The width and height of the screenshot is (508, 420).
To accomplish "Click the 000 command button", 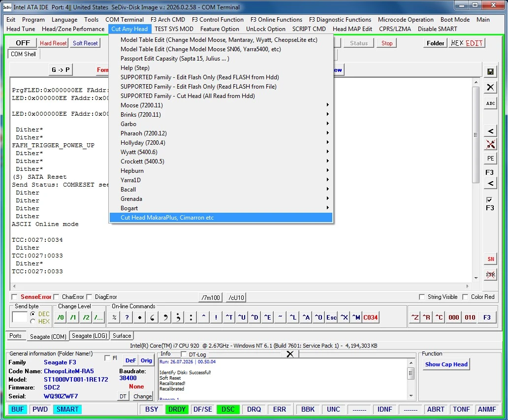I will tap(453, 317).
